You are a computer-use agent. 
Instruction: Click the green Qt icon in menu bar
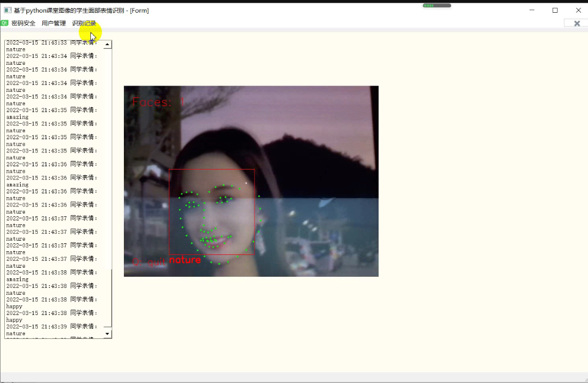[4, 23]
